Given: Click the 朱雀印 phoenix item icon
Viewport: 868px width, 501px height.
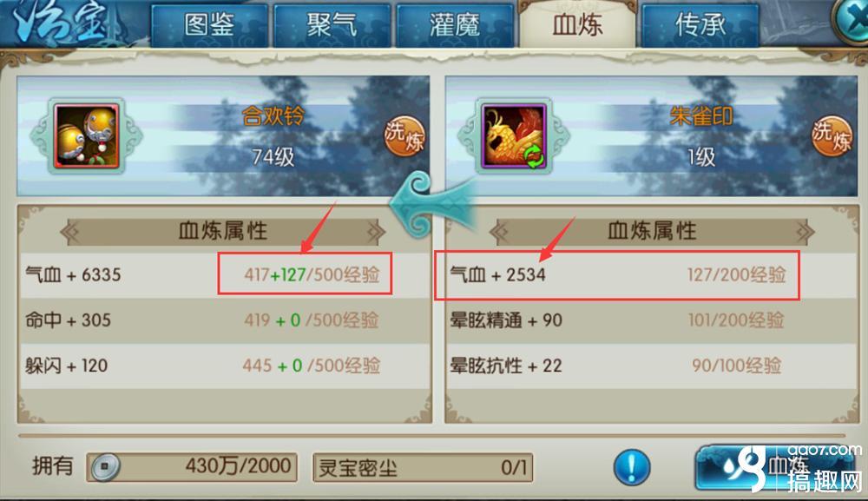Looking at the screenshot, I should (514, 135).
